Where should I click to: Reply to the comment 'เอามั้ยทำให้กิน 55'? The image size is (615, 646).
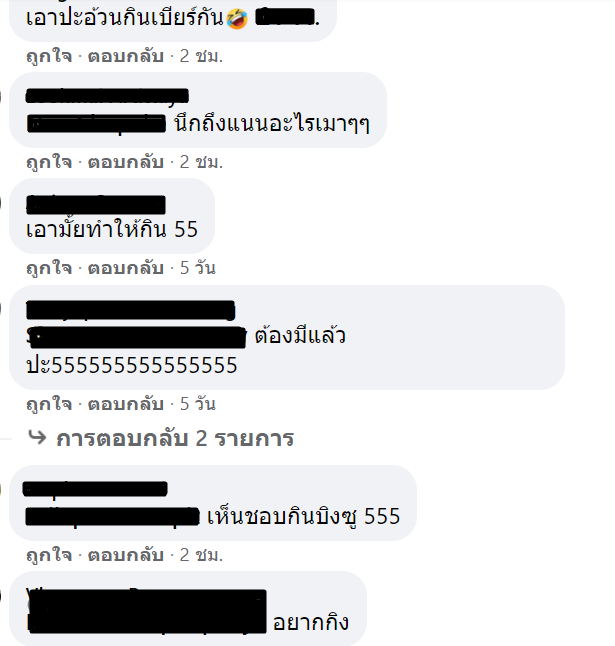126,268
